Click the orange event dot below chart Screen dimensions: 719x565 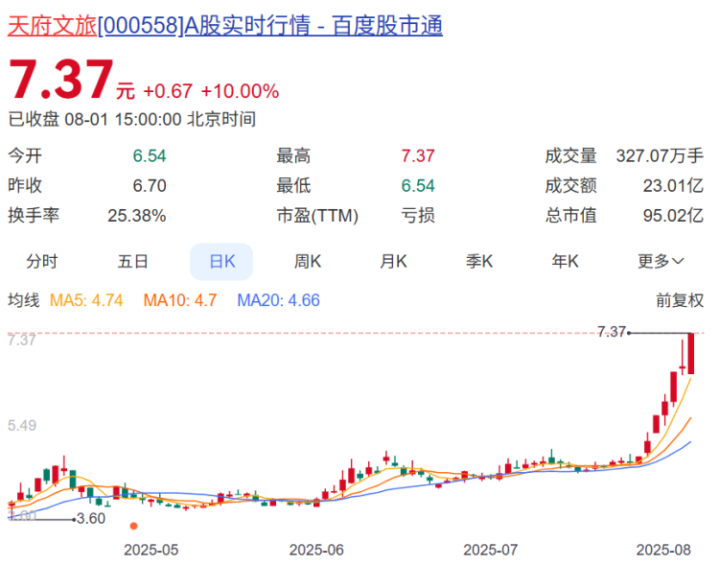point(134,526)
